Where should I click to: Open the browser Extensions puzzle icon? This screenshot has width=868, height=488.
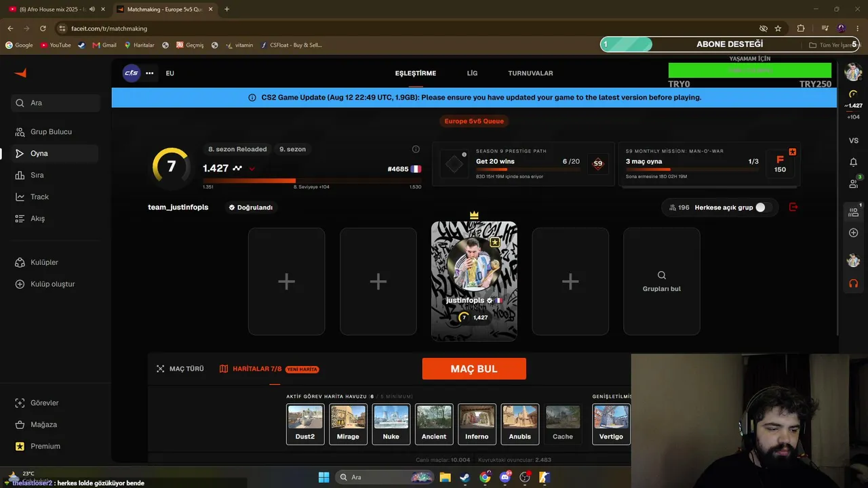801,28
